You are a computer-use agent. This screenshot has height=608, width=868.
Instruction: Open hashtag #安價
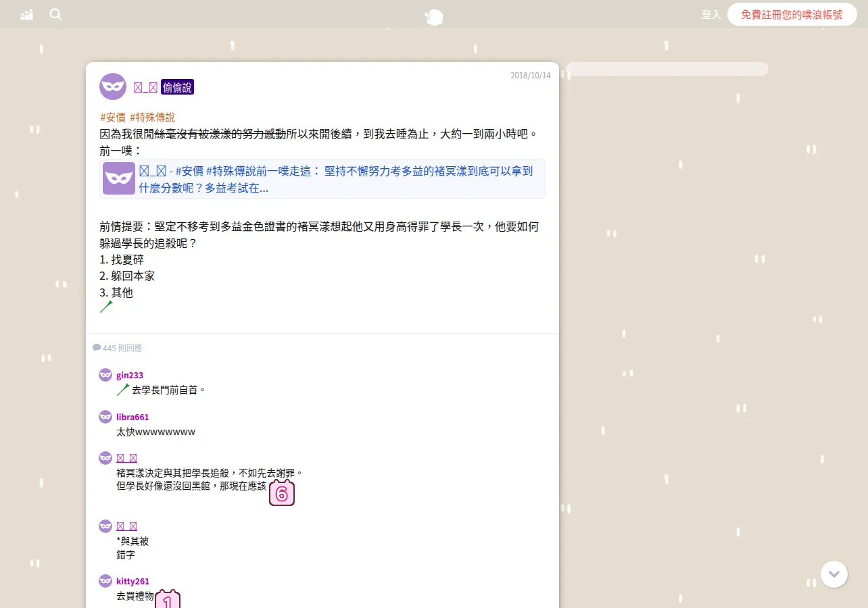pos(113,117)
